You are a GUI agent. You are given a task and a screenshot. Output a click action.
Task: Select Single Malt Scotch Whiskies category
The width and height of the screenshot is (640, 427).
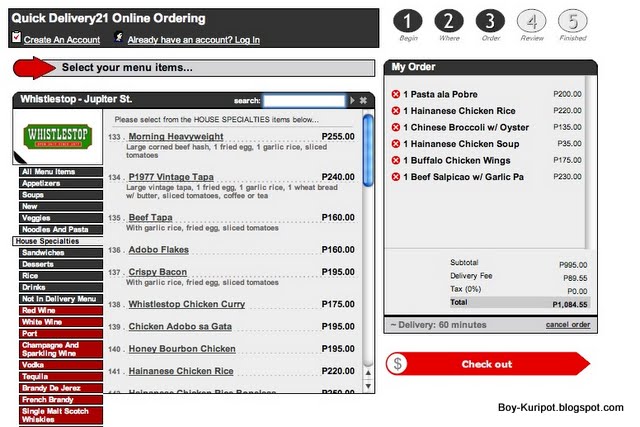61,415
